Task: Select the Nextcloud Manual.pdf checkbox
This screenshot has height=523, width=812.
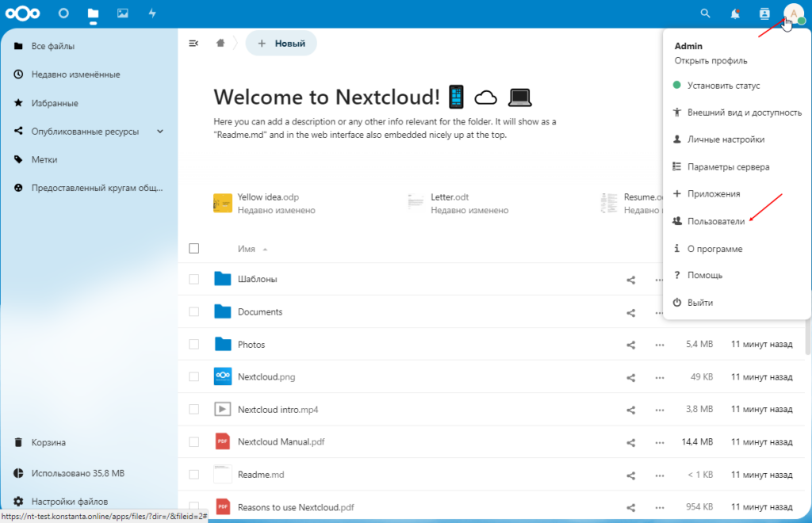Action: point(194,442)
